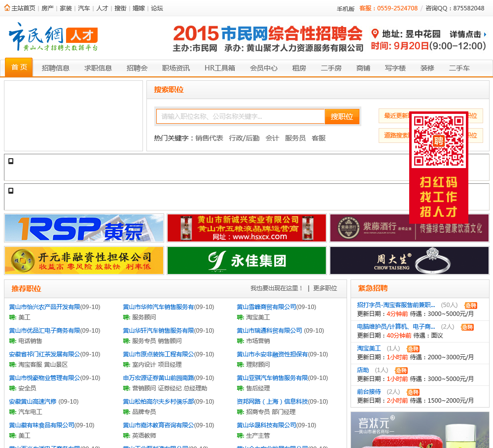Click the second broken image placeholder
Image resolution: width=493 pixels, height=448 pixels.
(x=11, y=191)
